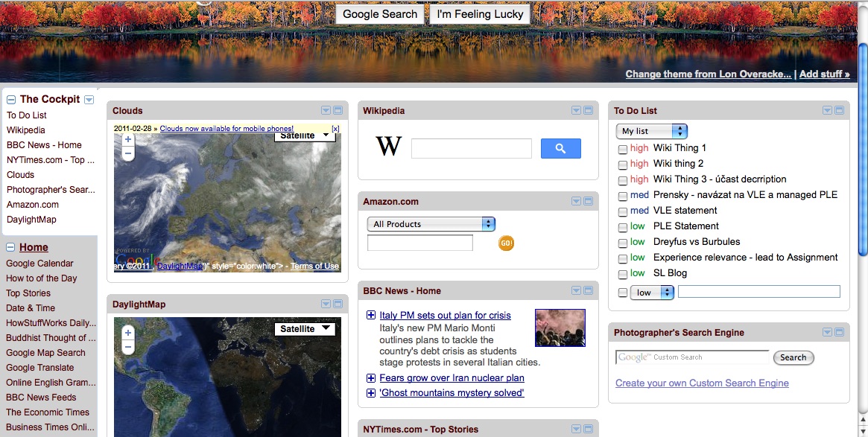The width and height of the screenshot is (868, 437).
Task: Collapse The Cockpit tab section
Action: click(x=11, y=99)
